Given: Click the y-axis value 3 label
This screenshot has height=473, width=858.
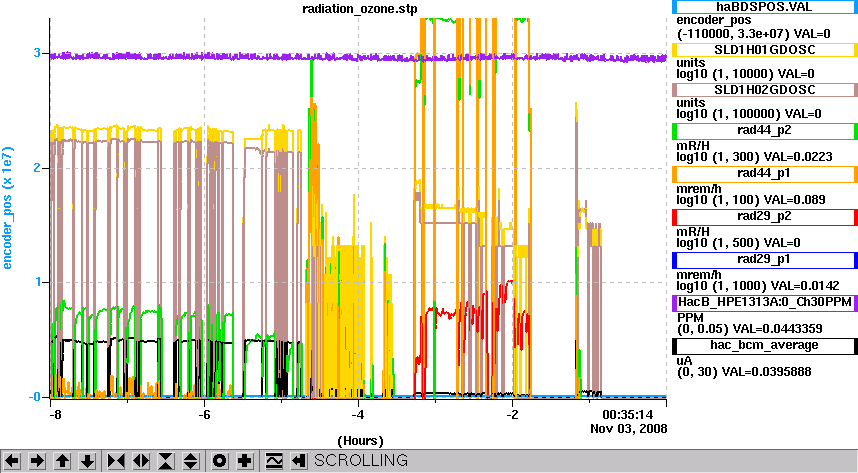Looking at the screenshot, I should (37, 53).
